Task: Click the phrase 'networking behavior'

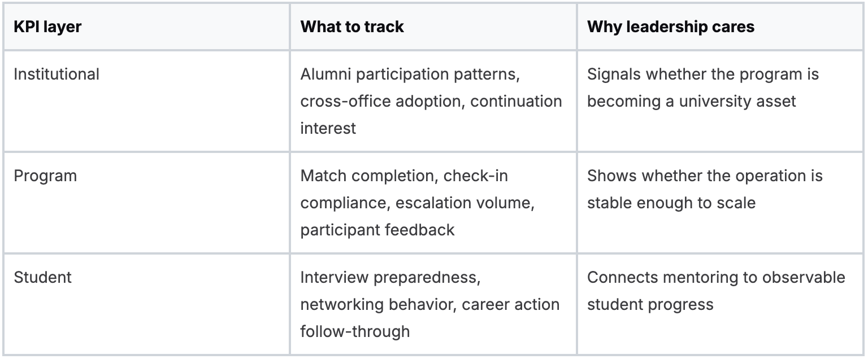Action: [x=377, y=305]
